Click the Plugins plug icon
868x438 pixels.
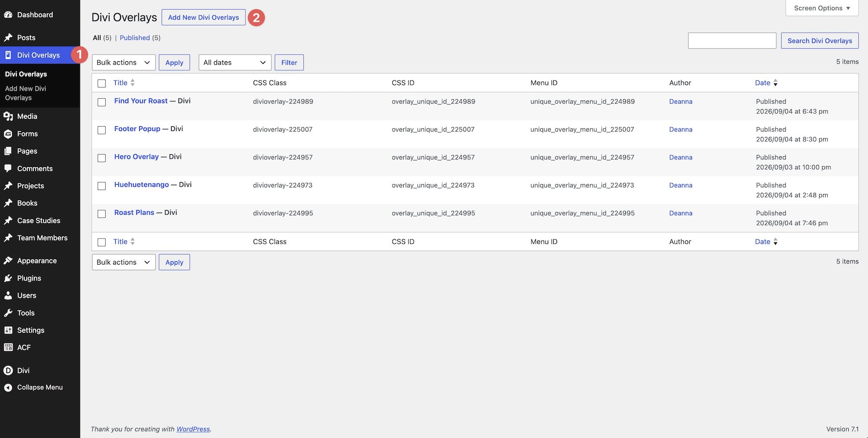(x=8, y=278)
